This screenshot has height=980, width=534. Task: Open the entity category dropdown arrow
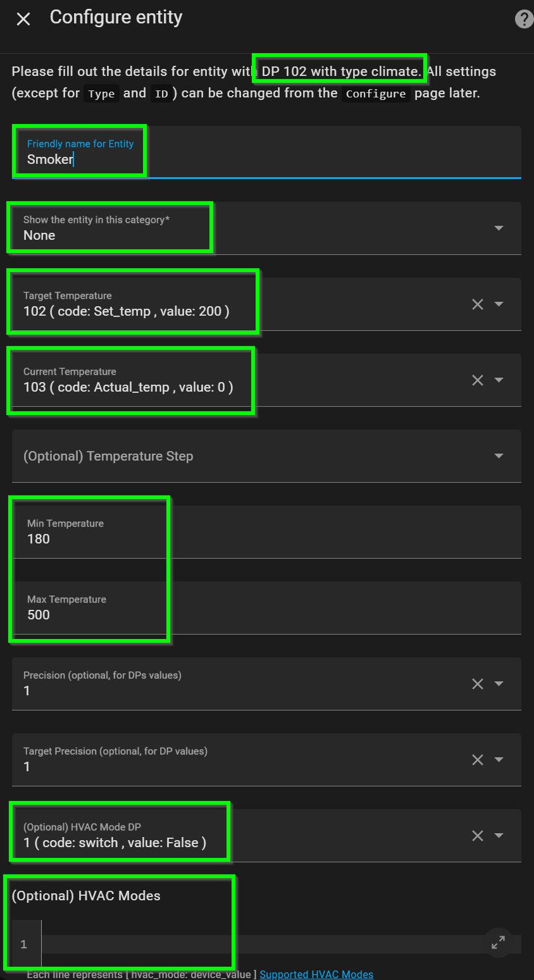pyautogui.click(x=499, y=228)
